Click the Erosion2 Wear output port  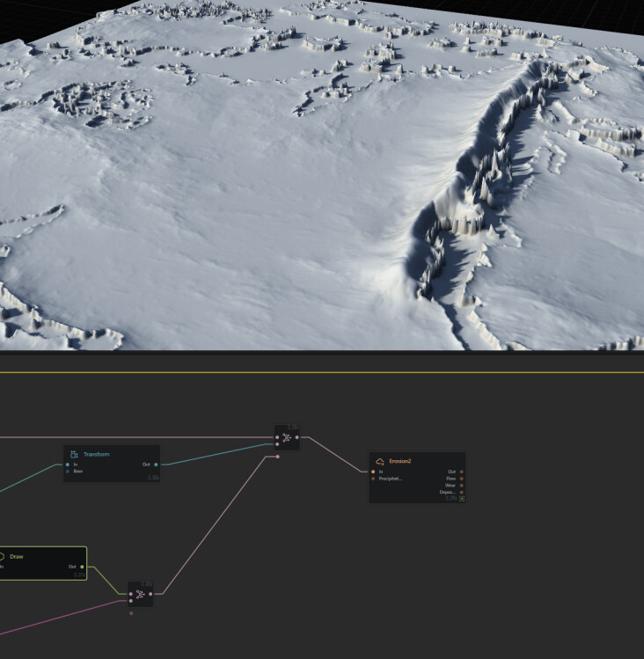pyautogui.click(x=462, y=485)
